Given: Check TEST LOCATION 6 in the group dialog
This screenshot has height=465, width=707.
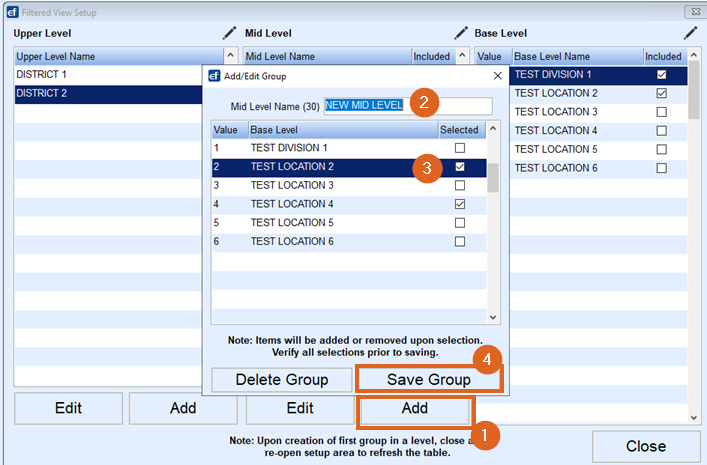Looking at the screenshot, I should click(x=460, y=241).
